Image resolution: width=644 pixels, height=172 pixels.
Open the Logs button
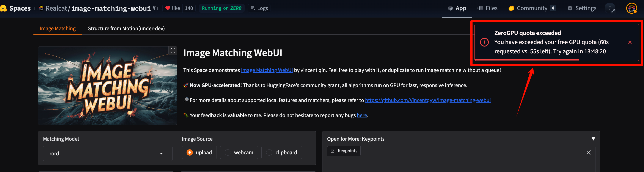pyautogui.click(x=259, y=8)
